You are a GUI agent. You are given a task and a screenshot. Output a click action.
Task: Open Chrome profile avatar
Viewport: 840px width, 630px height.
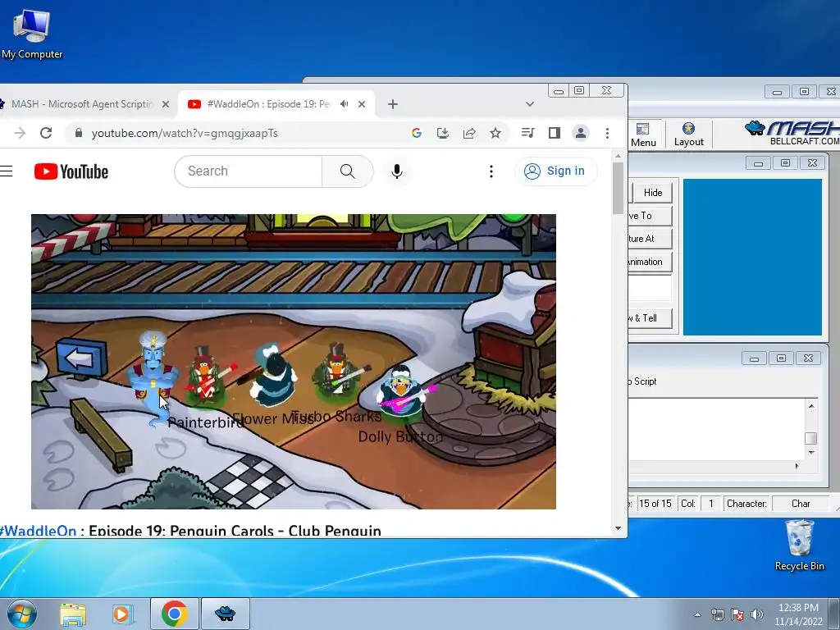581,133
